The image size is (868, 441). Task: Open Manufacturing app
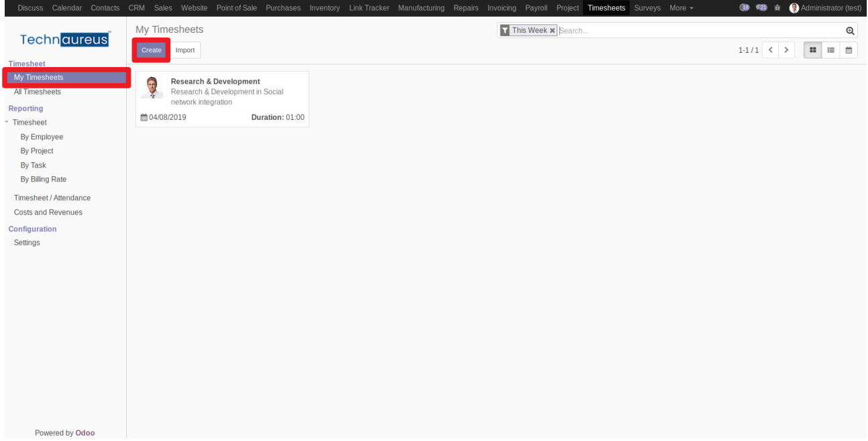point(421,8)
